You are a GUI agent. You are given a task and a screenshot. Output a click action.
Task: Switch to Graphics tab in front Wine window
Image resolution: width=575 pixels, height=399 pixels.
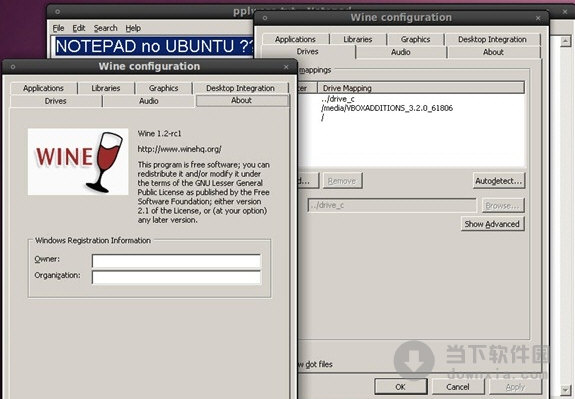click(164, 88)
